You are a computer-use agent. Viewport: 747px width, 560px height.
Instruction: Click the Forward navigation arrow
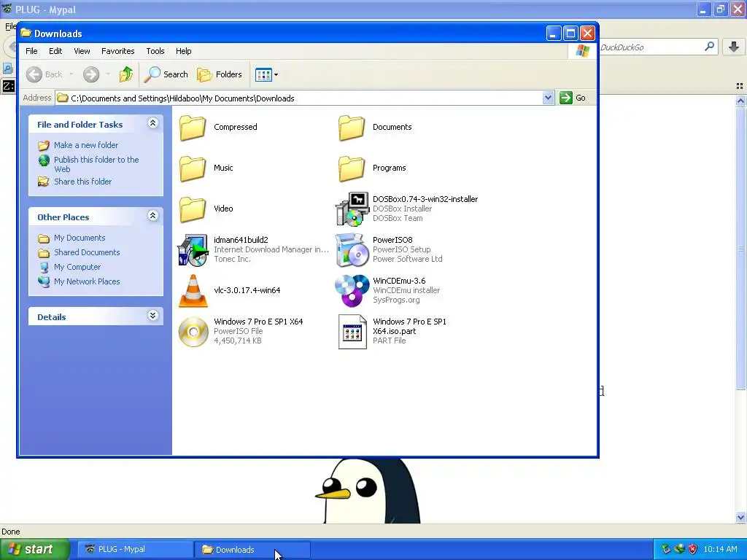(91, 74)
